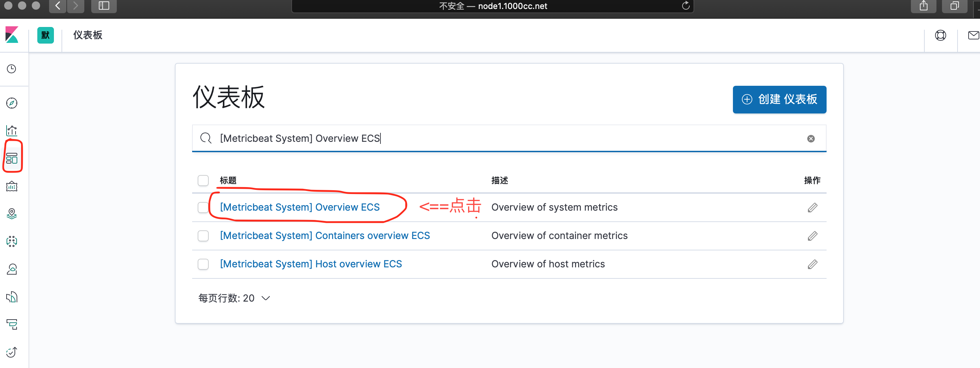Open the Canvas icon in sidebar
Viewport: 980px width, 368px height.
click(x=12, y=186)
